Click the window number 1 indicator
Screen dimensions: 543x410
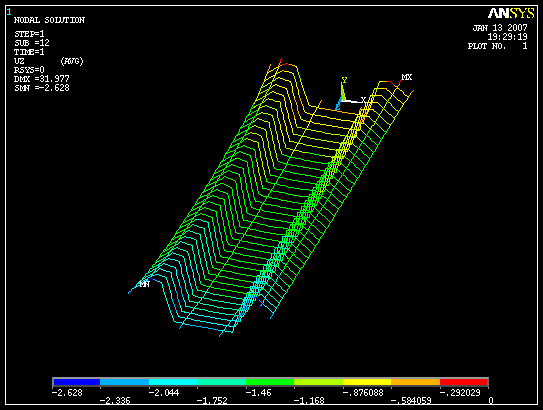[9, 12]
